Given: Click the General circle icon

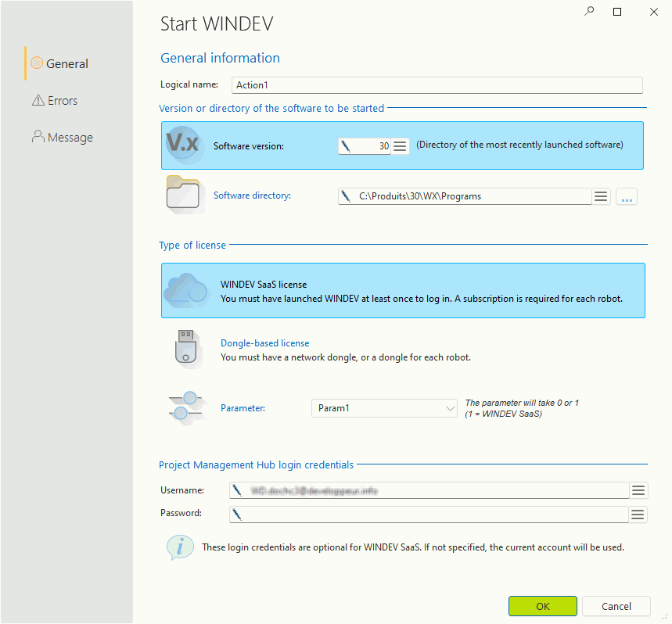Looking at the screenshot, I should (x=37, y=63).
